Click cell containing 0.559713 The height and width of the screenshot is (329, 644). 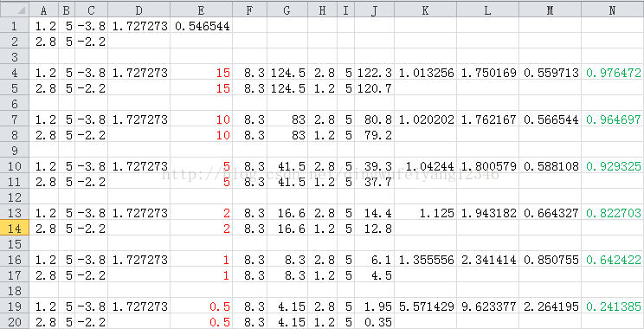(550, 73)
